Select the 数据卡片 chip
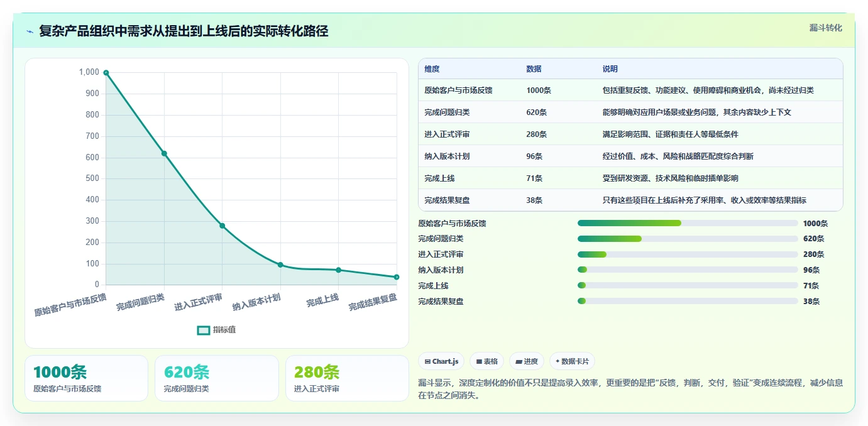Viewport: 868px width, 426px height. 572,361
